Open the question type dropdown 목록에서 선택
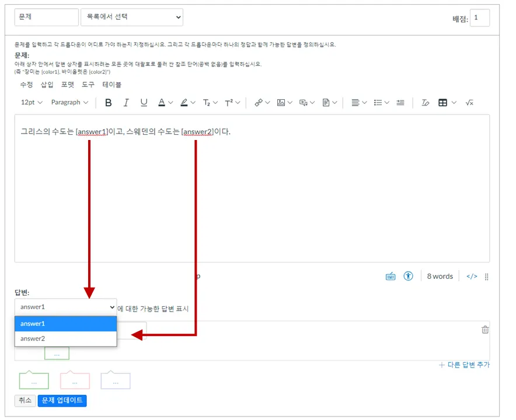 [x=132, y=17]
